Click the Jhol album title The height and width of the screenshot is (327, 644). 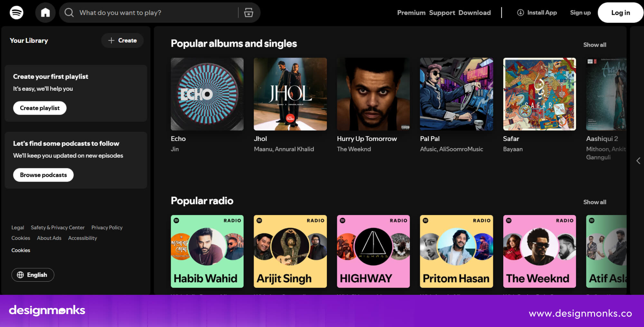260,139
